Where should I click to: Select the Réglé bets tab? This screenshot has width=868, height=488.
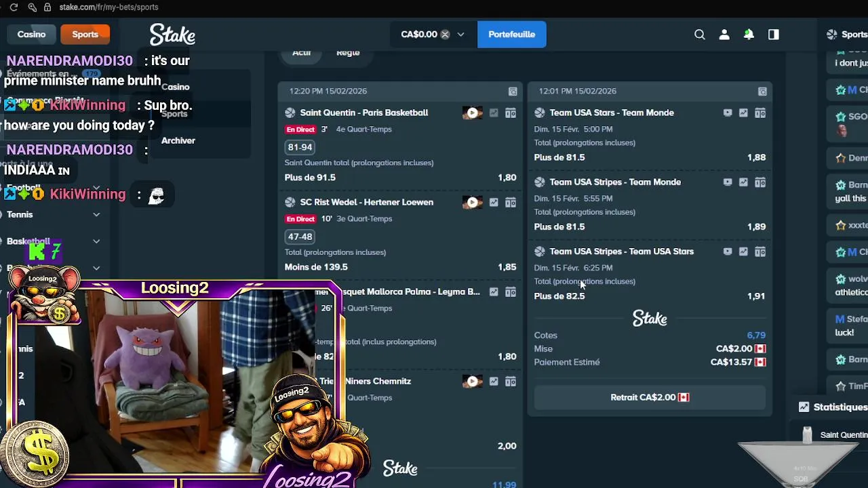pyautogui.click(x=348, y=53)
